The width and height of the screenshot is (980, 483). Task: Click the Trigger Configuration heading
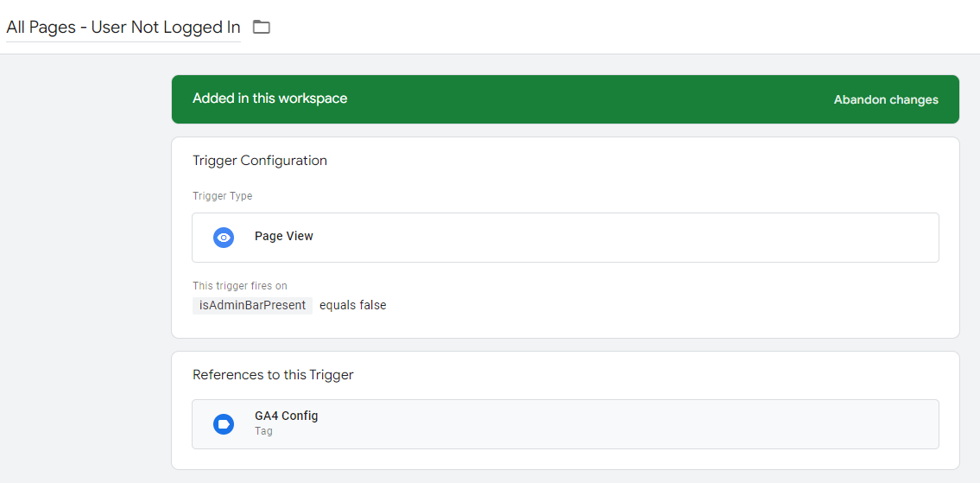[x=259, y=161]
